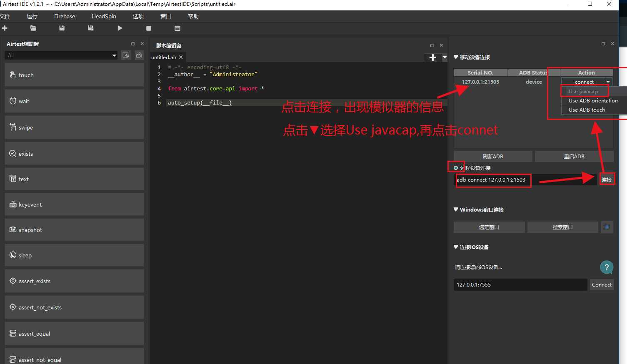Click the 选定窗口 button
Image resolution: width=627 pixels, height=364 pixels.
coord(489,227)
